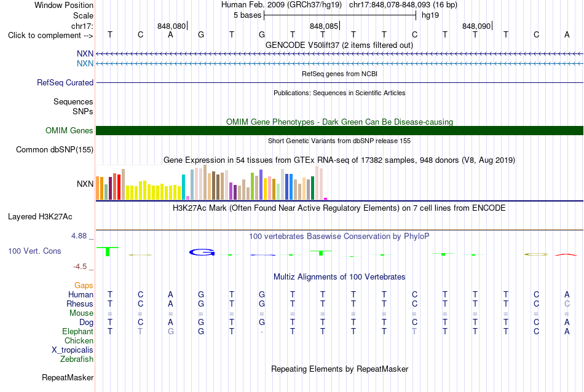Screen dimensions: 584x392
Task: Click the dark green OMIM gene bar
Action: pos(339,131)
